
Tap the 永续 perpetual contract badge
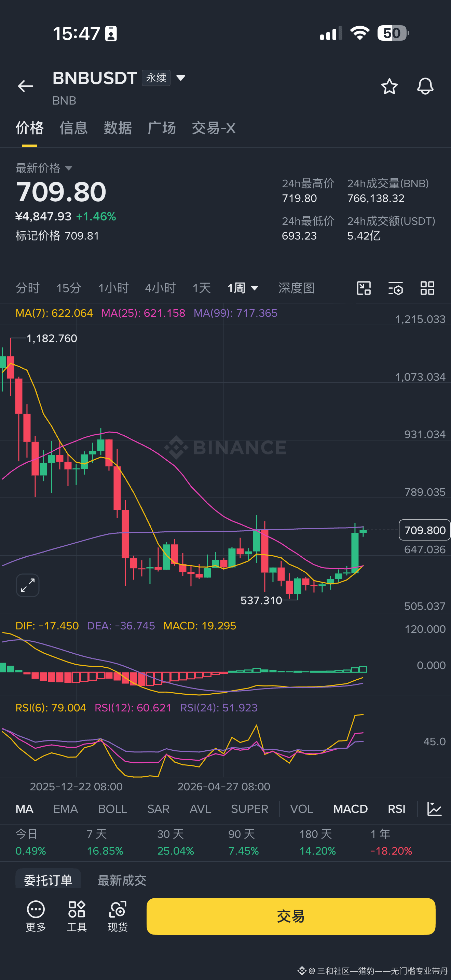pos(156,78)
